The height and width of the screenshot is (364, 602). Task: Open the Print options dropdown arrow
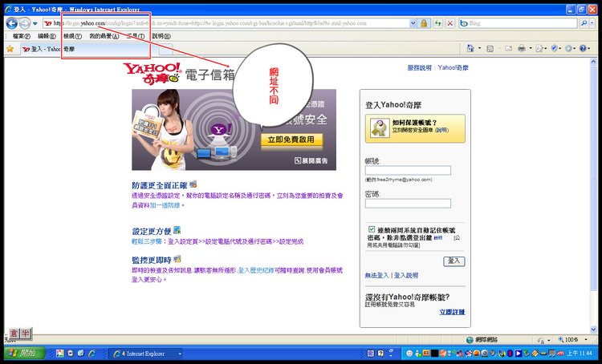[x=531, y=48]
